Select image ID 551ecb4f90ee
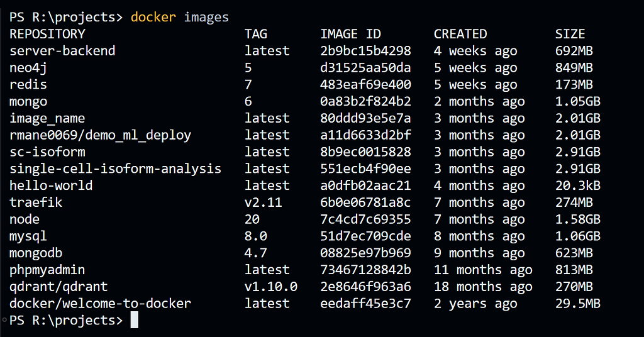 click(x=365, y=168)
